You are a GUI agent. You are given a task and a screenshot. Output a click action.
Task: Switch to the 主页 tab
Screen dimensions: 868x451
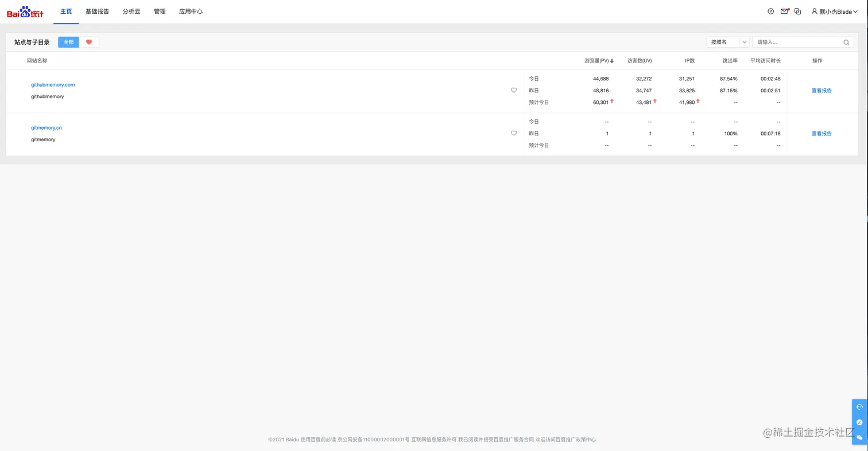coord(66,11)
